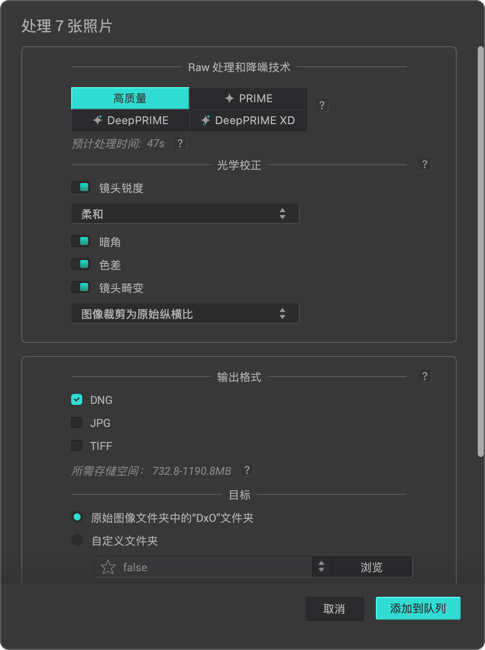Open help for Raw processing methods
The image size is (485, 650).
[322, 106]
